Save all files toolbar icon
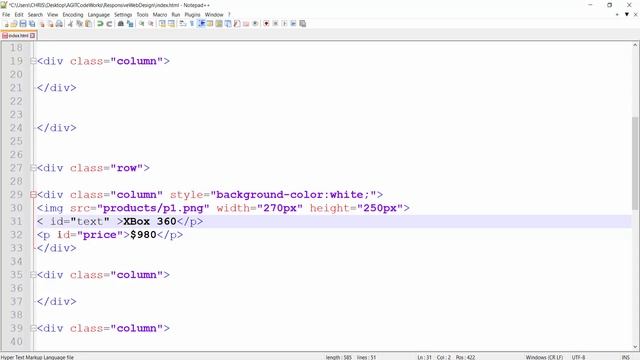Screen dimensions: 640x360 point(32,24)
